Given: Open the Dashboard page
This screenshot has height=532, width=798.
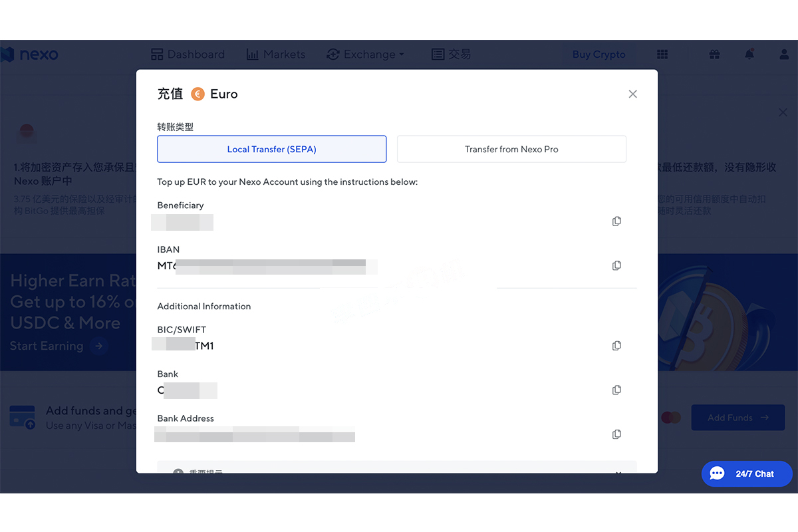Looking at the screenshot, I should click(x=188, y=55).
